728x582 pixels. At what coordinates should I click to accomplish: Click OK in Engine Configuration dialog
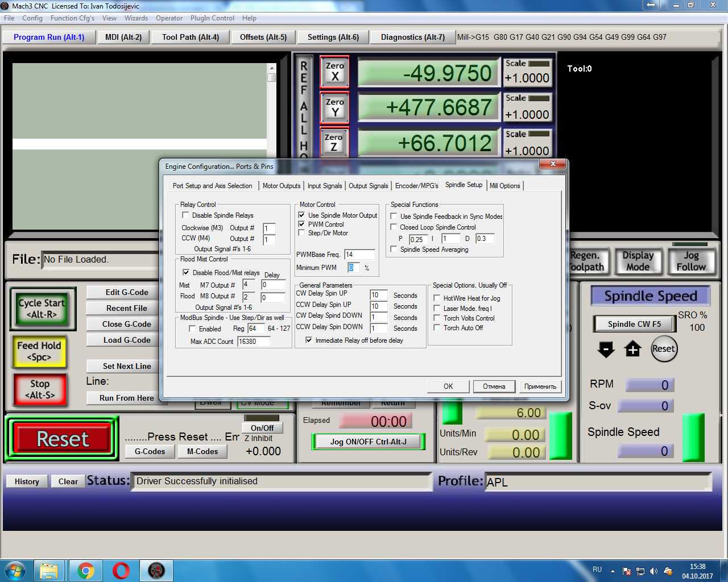[448, 386]
